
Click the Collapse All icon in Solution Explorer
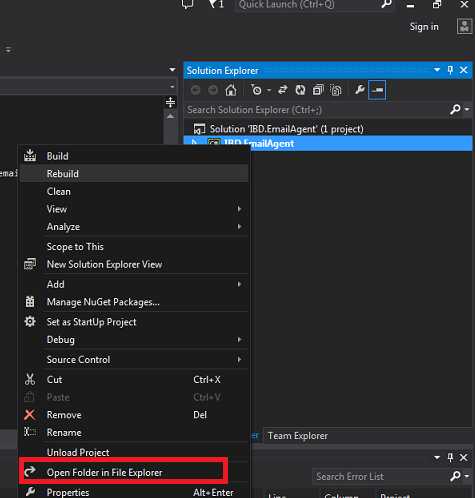(x=318, y=90)
